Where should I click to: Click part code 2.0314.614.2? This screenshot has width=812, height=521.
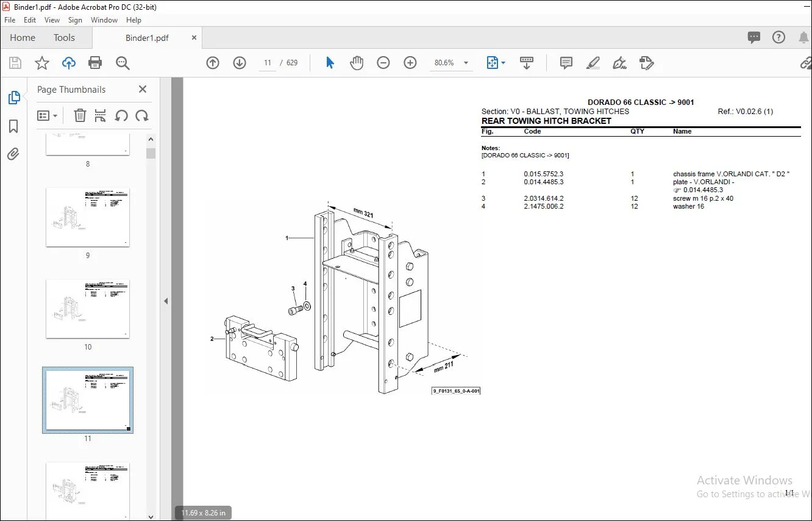tap(544, 198)
